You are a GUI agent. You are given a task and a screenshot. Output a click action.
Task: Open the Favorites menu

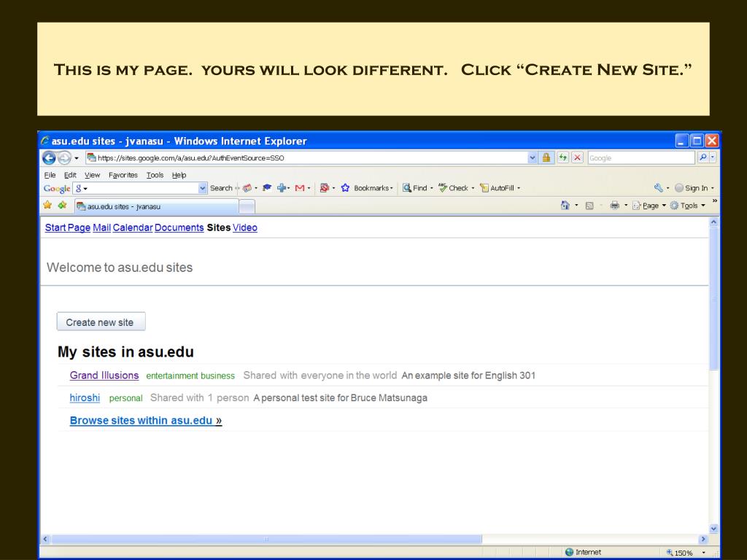123,175
